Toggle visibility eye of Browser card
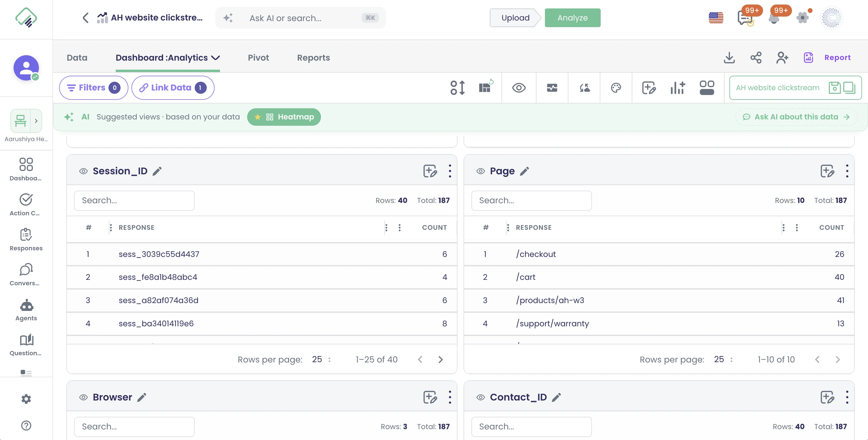The image size is (868, 440). 83,397
